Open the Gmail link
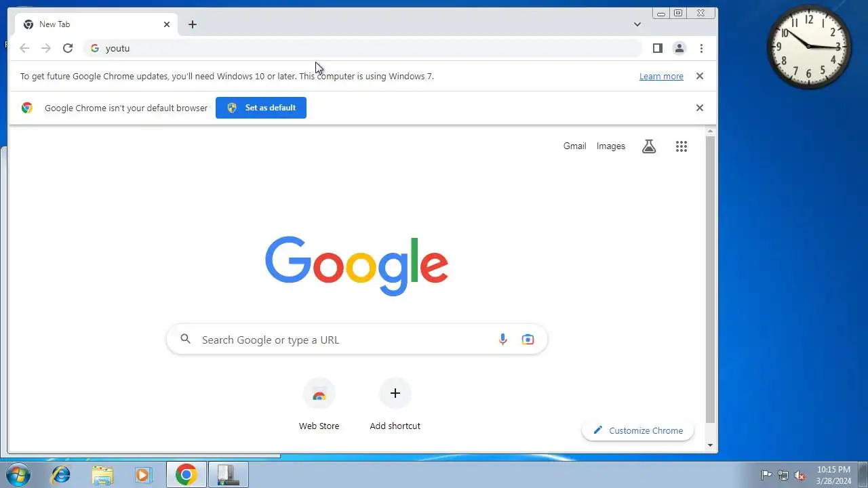Viewport: 868px width, 488px height. pyautogui.click(x=574, y=146)
